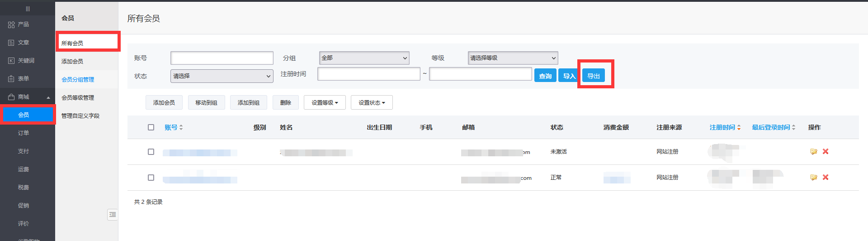Click the red delete X in second row

tap(826, 178)
